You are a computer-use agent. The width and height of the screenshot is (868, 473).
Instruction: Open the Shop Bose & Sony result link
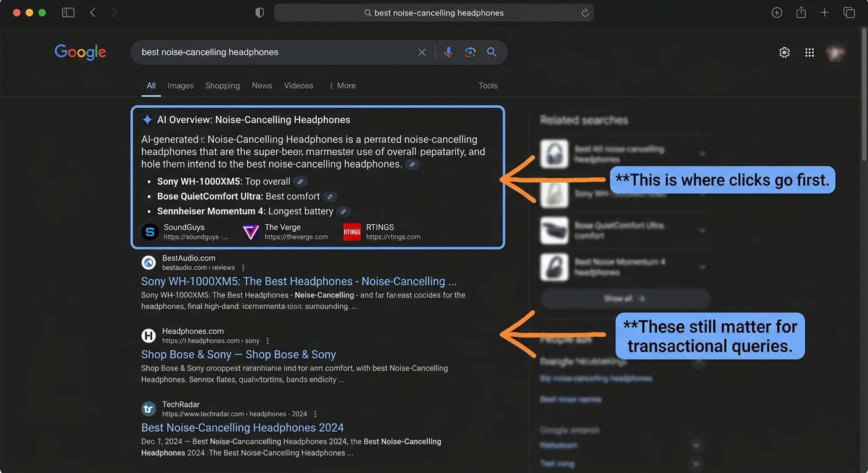tap(239, 355)
